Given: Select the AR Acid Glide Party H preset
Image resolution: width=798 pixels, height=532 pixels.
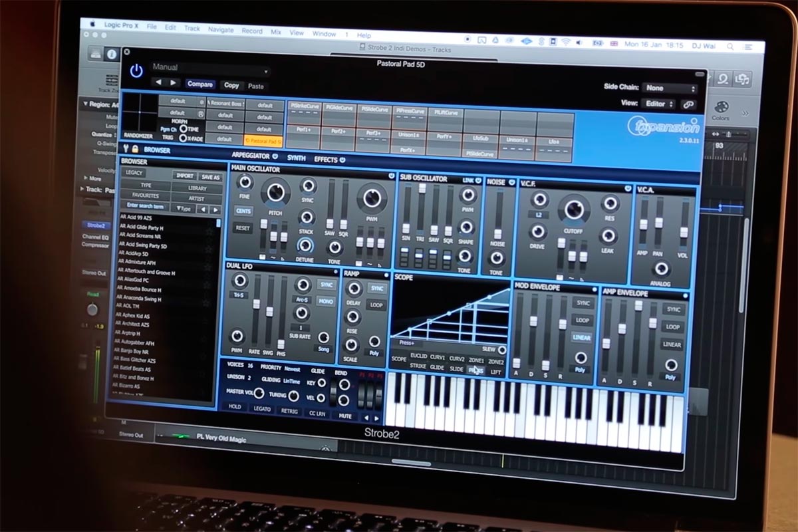Looking at the screenshot, I should point(142,228).
